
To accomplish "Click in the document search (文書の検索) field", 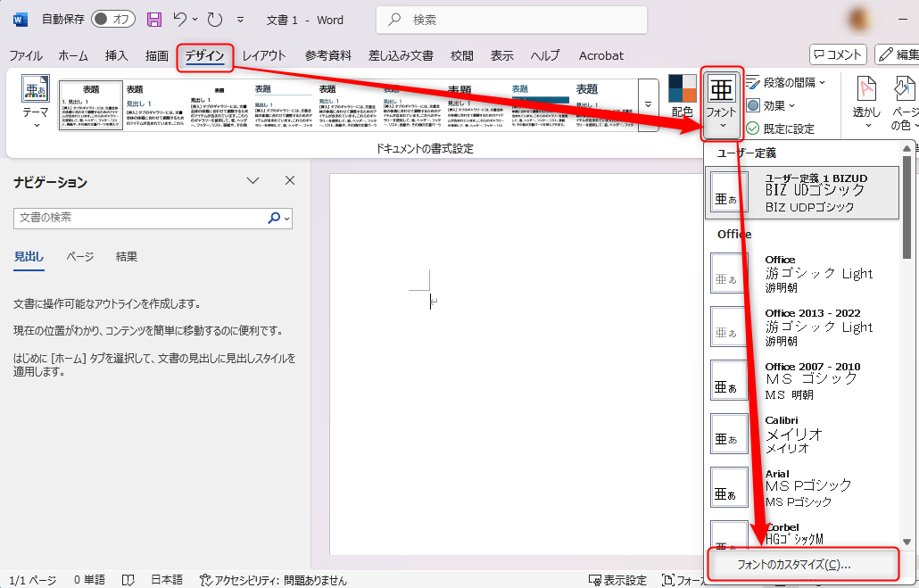I will (138, 218).
